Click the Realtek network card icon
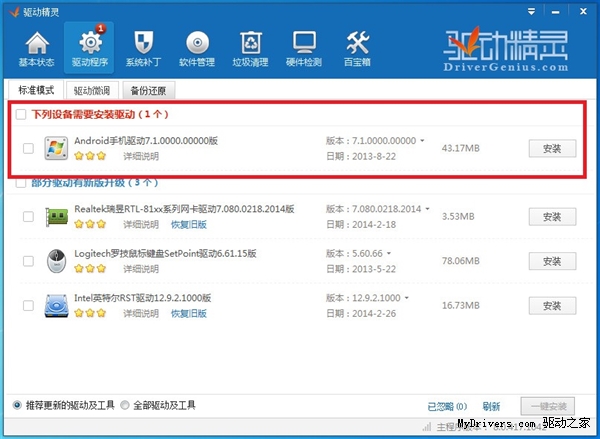Image resolution: width=600 pixels, height=439 pixels. (56, 217)
